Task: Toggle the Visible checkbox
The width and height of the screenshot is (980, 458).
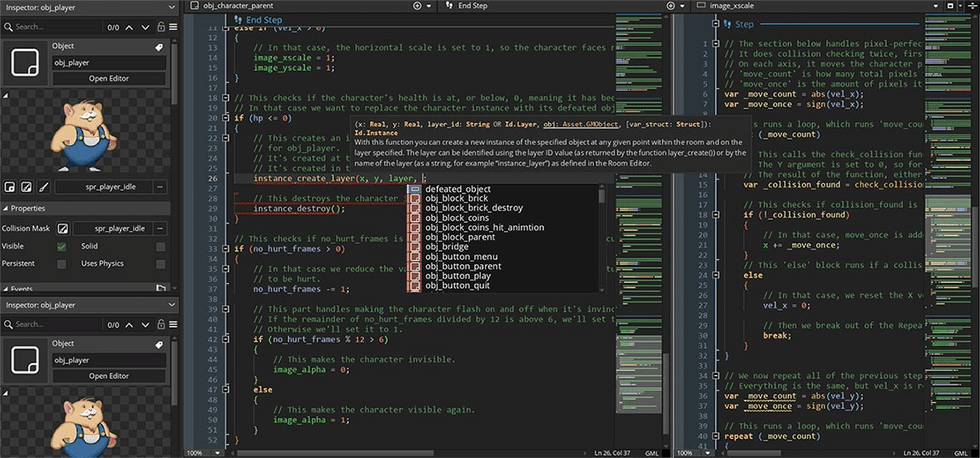Action: (x=62, y=247)
